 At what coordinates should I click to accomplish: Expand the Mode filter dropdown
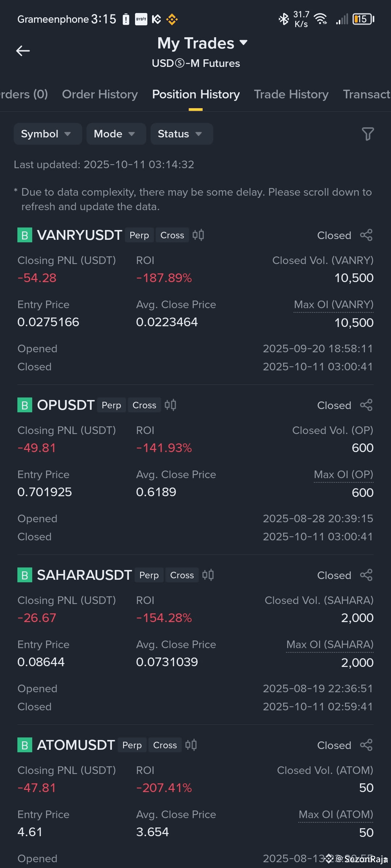[x=116, y=134]
